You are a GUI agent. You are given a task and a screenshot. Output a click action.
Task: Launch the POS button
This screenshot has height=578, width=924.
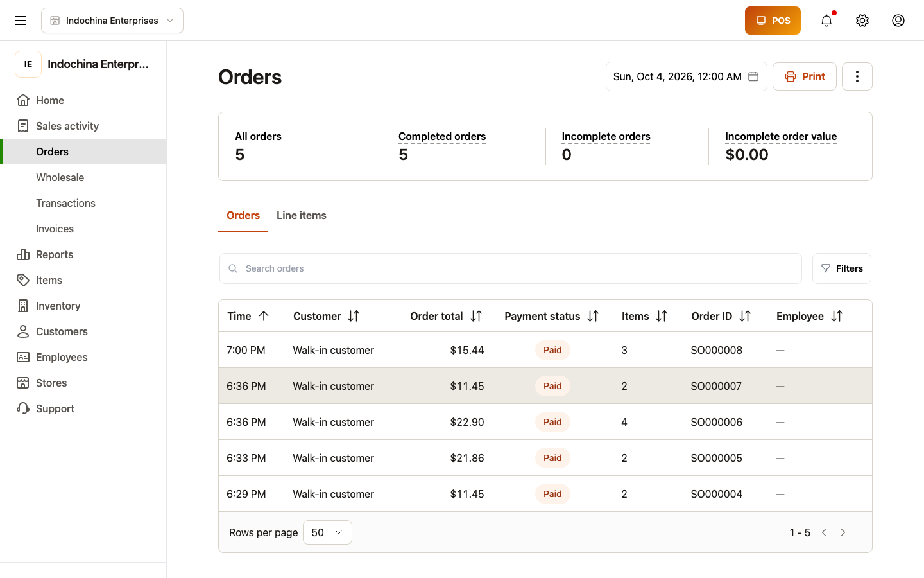pos(773,21)
